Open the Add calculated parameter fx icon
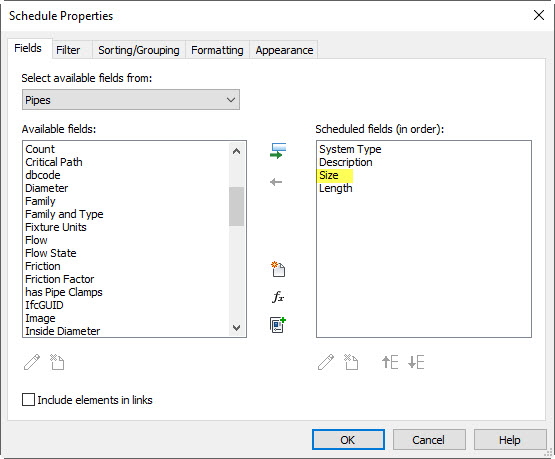 [278, 297]
